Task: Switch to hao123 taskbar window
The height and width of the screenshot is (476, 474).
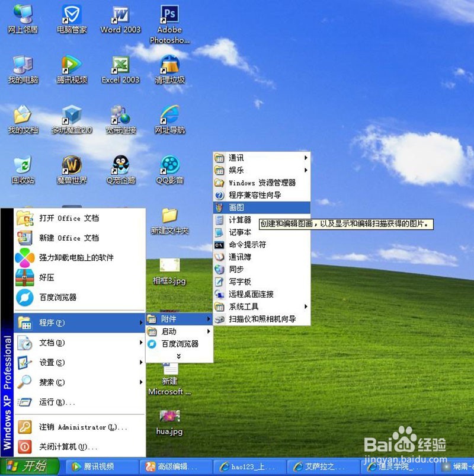Action: tap(250, 467)
